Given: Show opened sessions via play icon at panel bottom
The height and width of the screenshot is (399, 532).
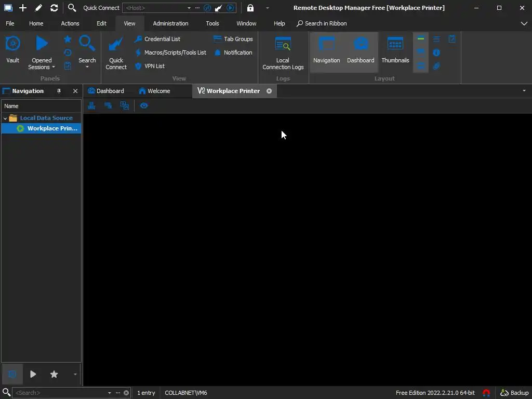Looking at the screenshot, I should 33,374.
